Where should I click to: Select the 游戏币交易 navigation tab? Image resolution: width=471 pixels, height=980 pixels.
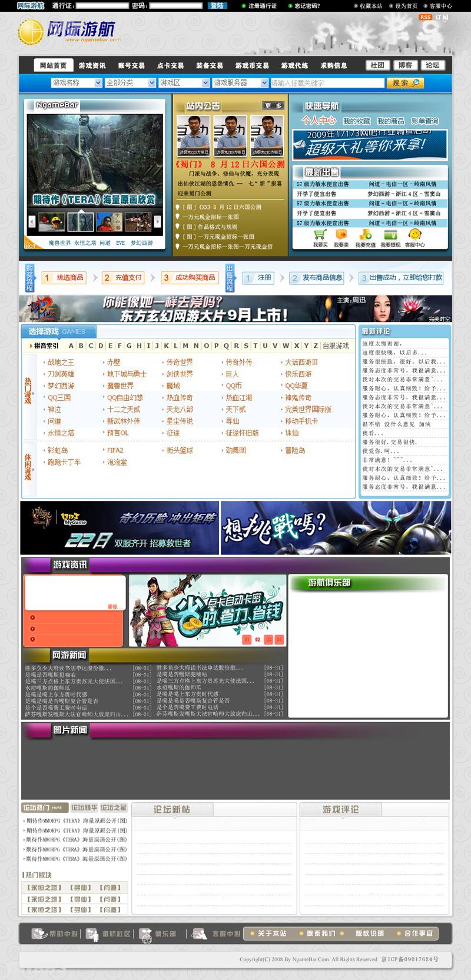[x=252, y=65]
